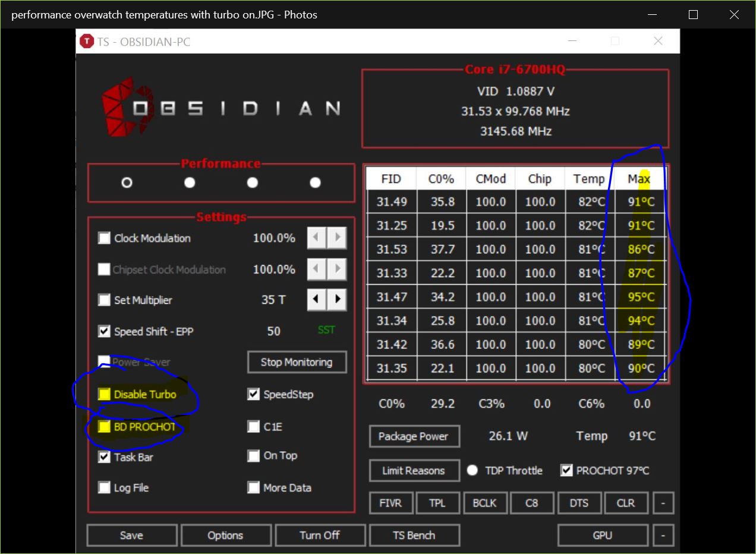Click the Speed Shift EPP value 50

point(273,331)
